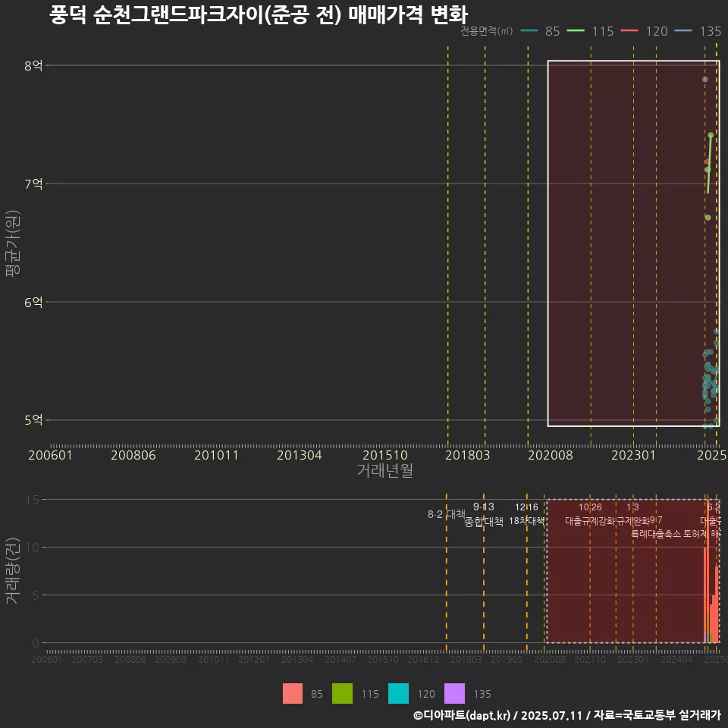This screenshot has width=728, height=728.
Task: Click the 12·16 18차대책 policy annotation
Action: click(x=526, y=514)
